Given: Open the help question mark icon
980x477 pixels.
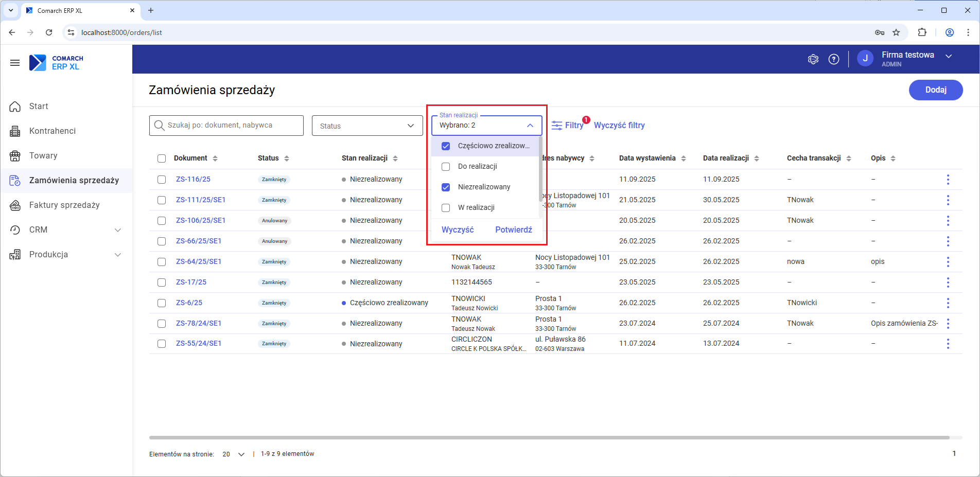Looking at the screenshot, I should [x=834, y=59].
